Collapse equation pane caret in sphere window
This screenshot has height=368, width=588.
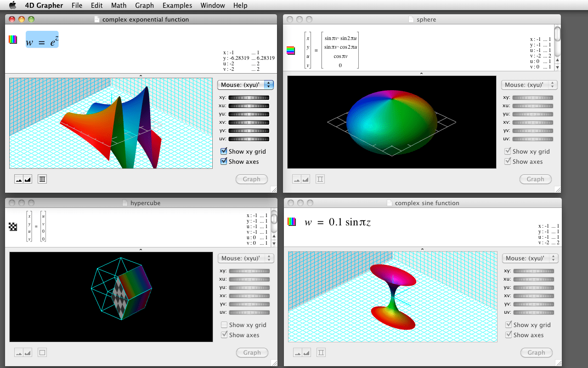click(x=422, y=74)
